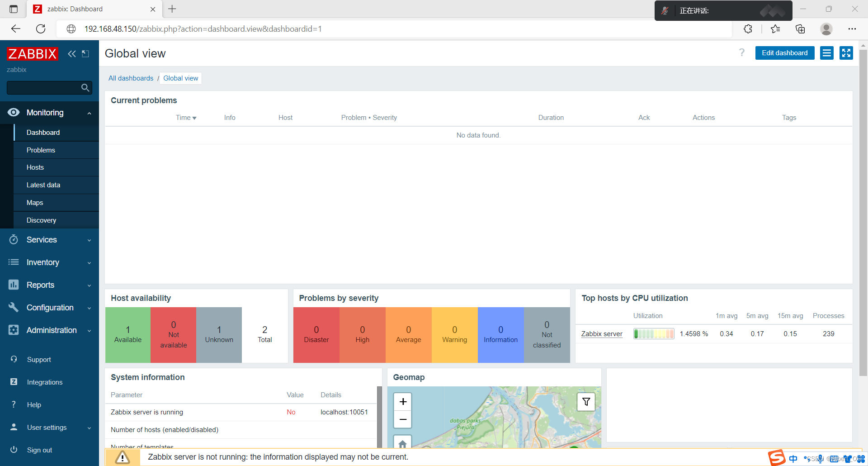
Task: Click the CPU utilization bar gauge
Action: pyautogui.click(x=654, y=334)
